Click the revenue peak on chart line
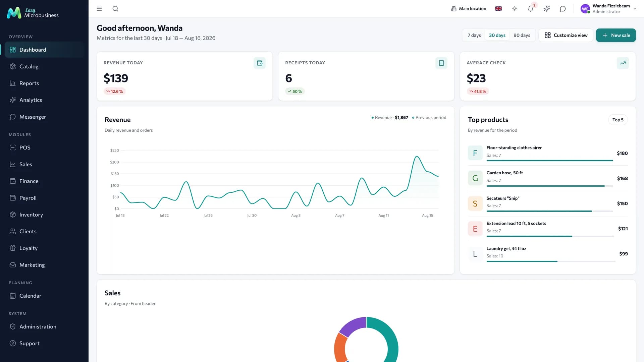This screenshot has height=362, width=644. pos(417,157)
